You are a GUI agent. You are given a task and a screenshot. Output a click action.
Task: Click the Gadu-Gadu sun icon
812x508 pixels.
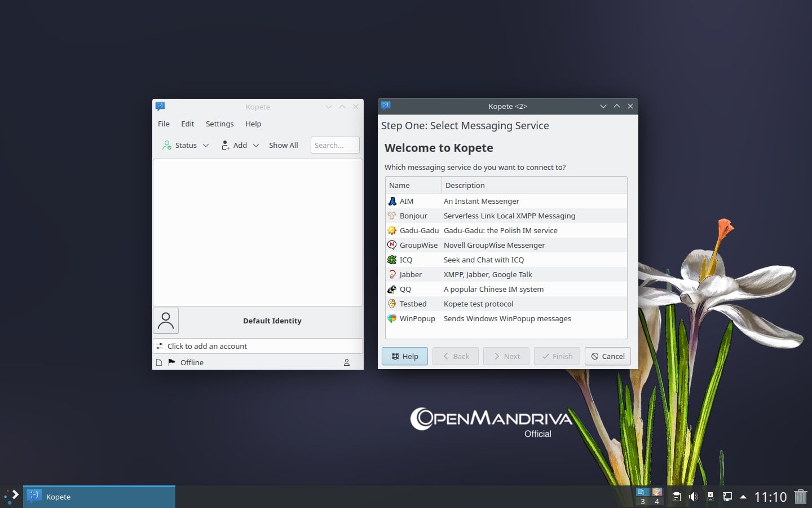point(392,230)
